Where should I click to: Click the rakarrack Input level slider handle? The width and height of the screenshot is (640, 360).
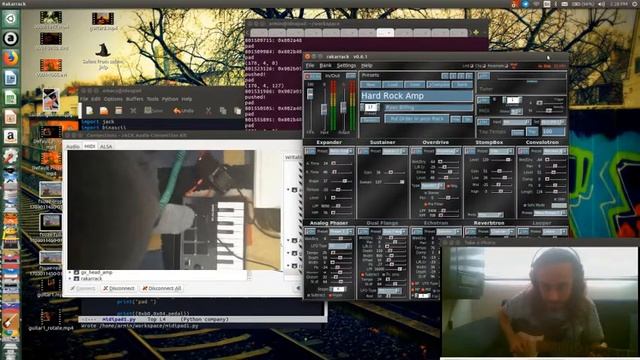[x=324, y=109]
